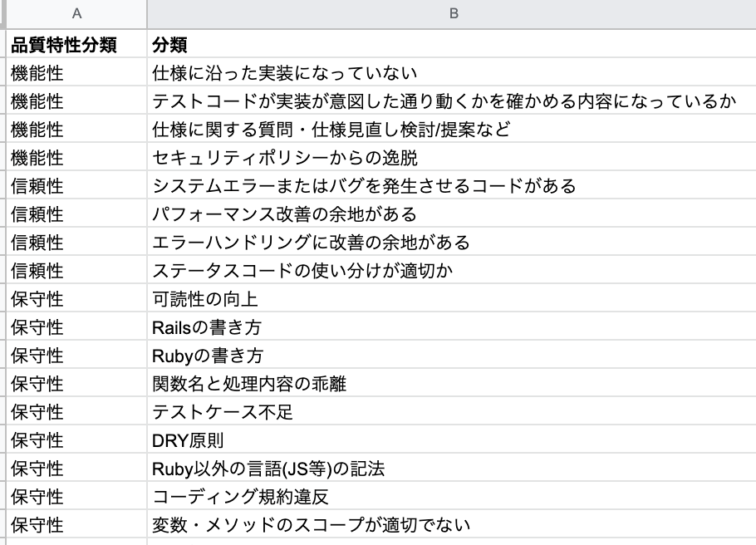Screen dimensions: 756x545
Task: Click 機能性 in the 仕様に関する質問 row
Action: pyautogui.click(x=76, y=130)
